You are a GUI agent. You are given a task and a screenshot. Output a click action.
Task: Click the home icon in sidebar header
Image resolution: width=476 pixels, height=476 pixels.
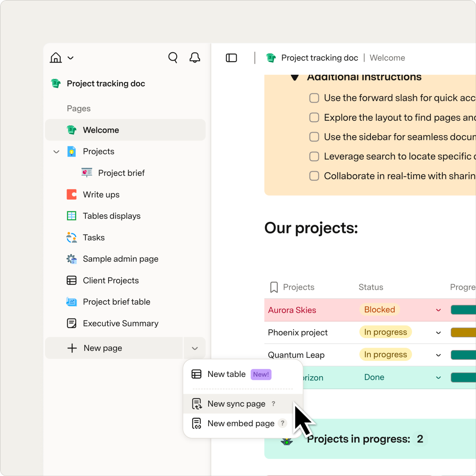click(x=56, y=58)
